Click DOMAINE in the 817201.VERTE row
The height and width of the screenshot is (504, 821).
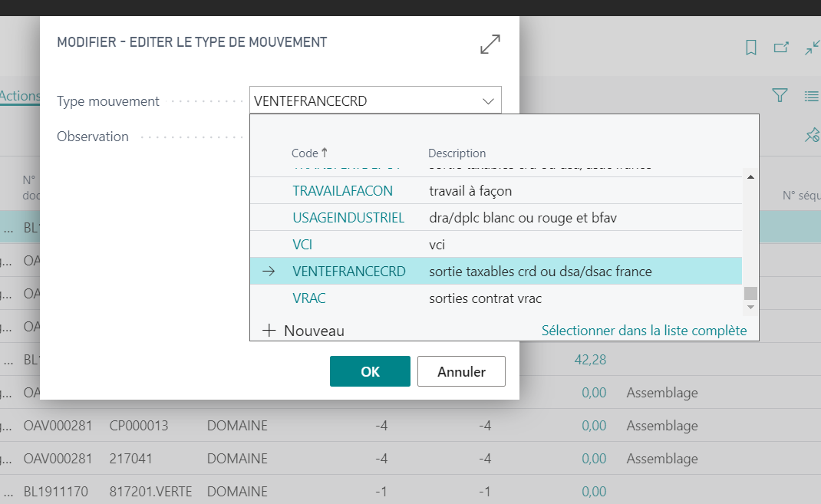coord(237,492)
